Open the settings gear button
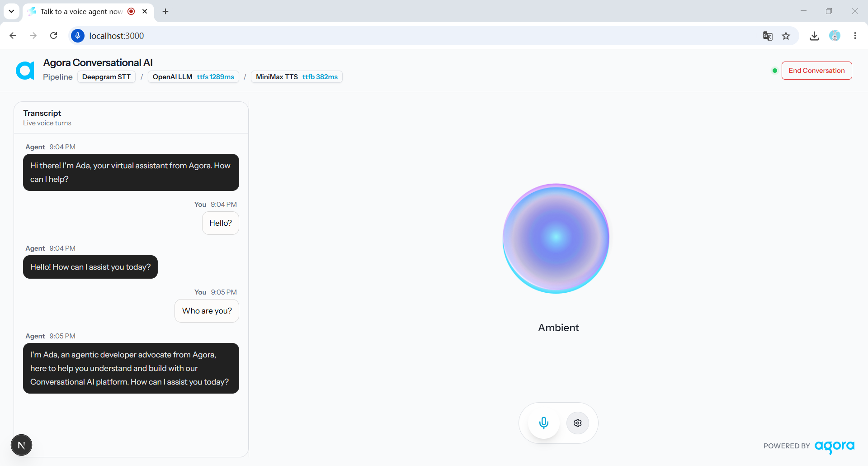The width and height of the screenshot is (868, 466). coord(578,423)
